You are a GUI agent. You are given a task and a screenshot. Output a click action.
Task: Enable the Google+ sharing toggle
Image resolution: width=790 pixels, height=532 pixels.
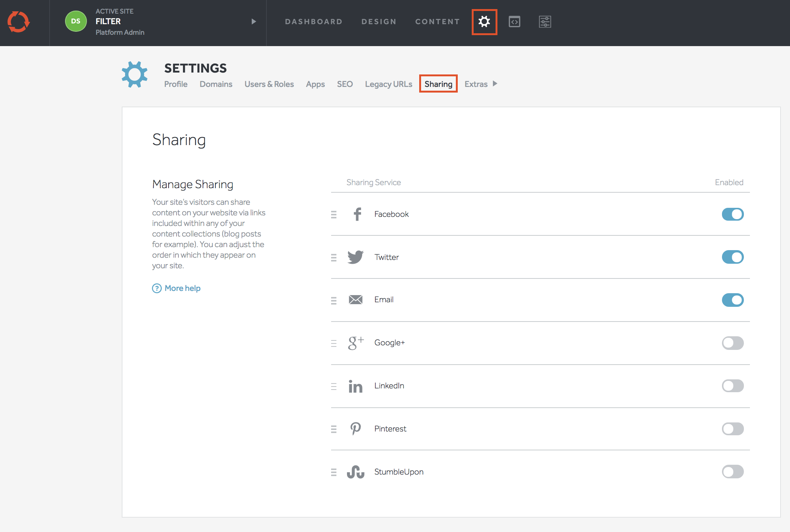[733, 343]
